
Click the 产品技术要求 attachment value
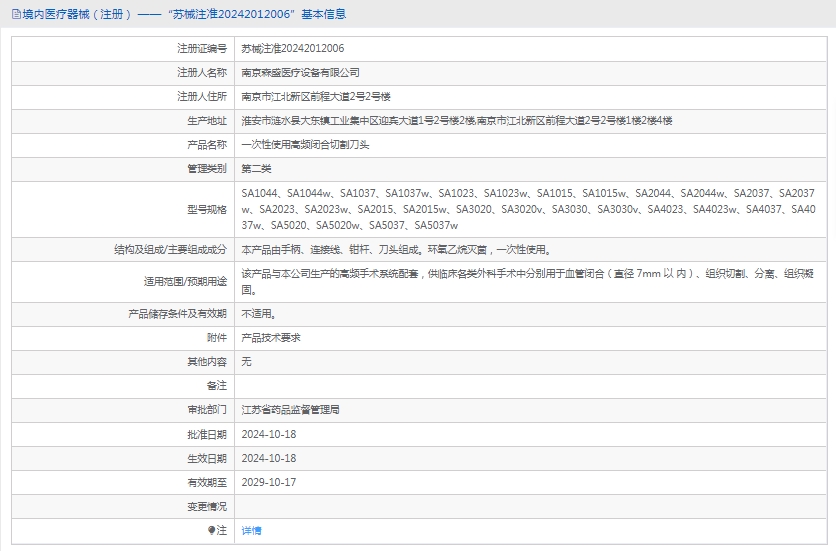pos(270,337)
